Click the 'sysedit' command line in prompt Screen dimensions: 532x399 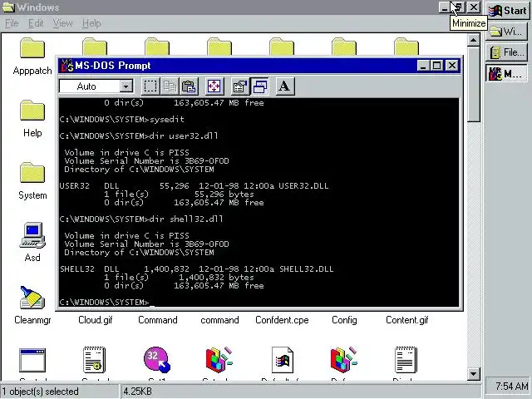point(122,120)
